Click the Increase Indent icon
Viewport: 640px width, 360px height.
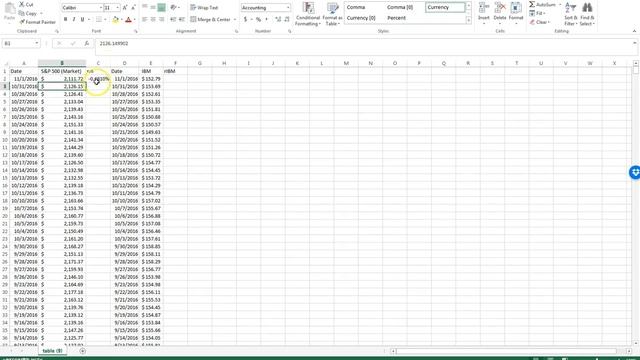coord(182,19)
